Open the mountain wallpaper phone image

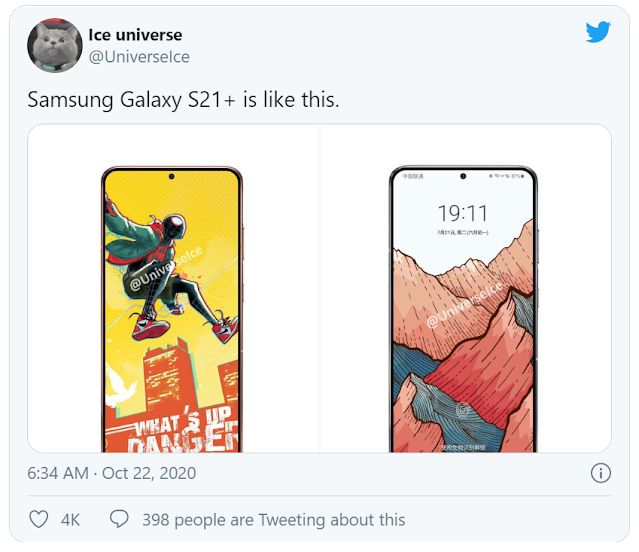[x=463, y=309]
